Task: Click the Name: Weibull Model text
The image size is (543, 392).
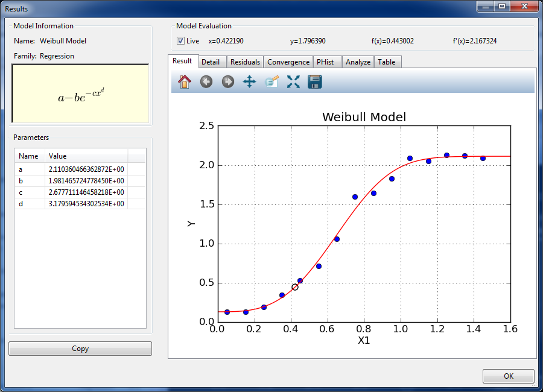Action: [x=50, y=41]
